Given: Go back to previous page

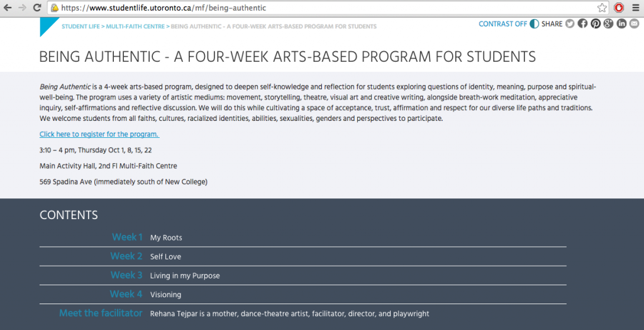Looking at the screenshot, I should [8, 8].
